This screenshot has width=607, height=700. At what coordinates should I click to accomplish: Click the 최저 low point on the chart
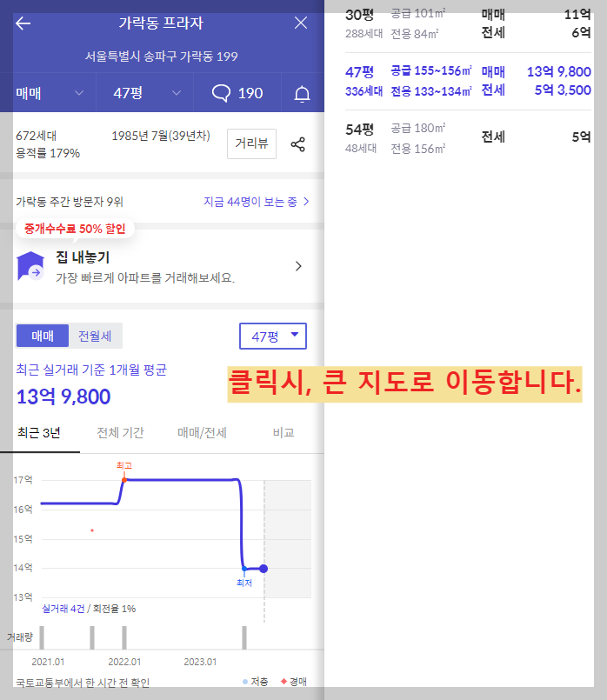pyautogui.click(x=244, y=569)
